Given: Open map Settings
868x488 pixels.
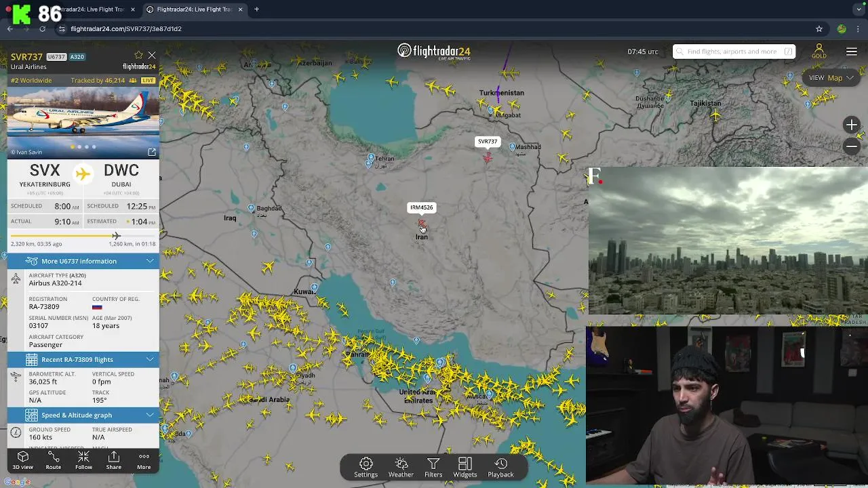Looking at the screenshot, I should pyautogui.click(x=366, y=468).
